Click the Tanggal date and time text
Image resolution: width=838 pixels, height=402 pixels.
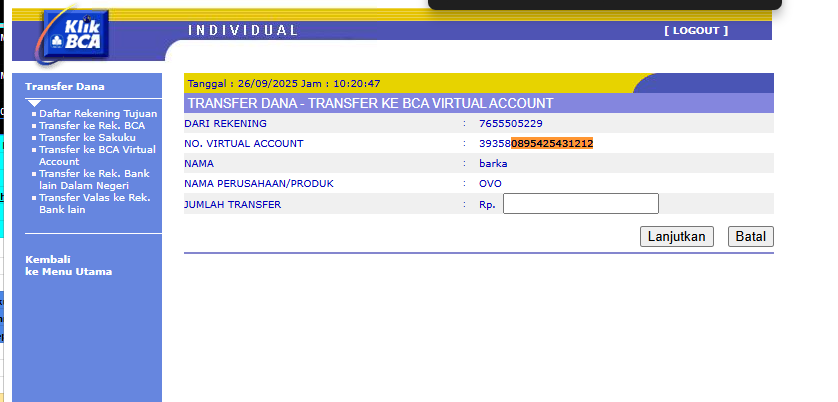(x=284, y=84)
